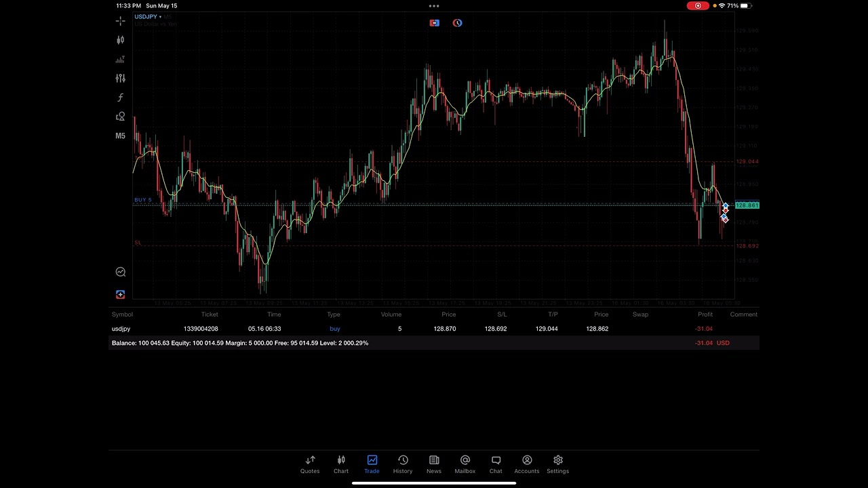The image size is (868, 488).
Task: Open the volumes bar-chart icon in sidebar
Action: 120,60
